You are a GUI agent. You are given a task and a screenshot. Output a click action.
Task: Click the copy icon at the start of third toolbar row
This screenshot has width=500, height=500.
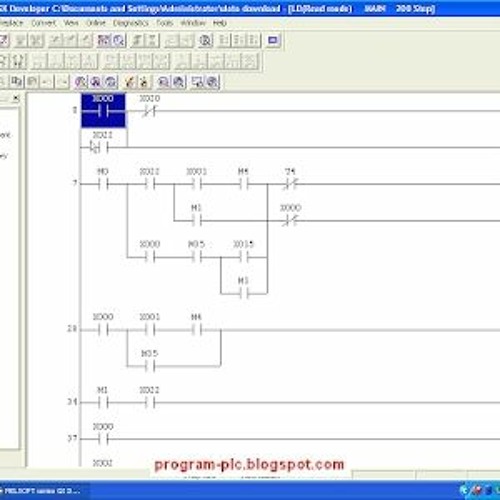coord(17,81)
